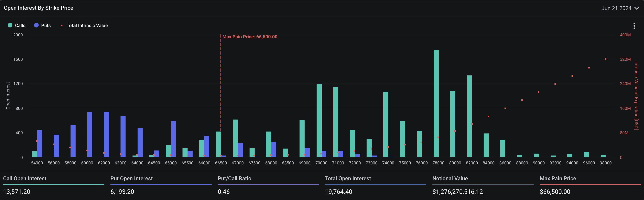Viewport: 644px width, 200px height.
Task: Toggle the Puts series in the legend
Action: [46, 26]
